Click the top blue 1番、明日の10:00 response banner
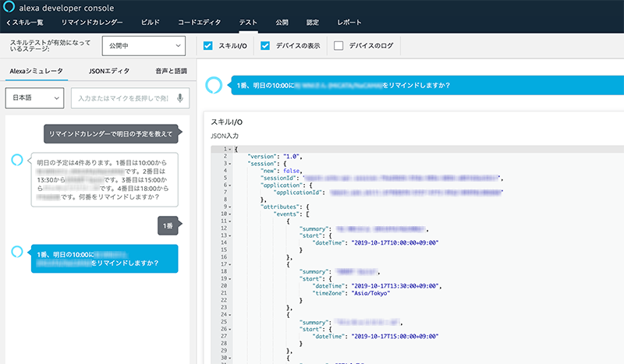Screen dimensions: 624x364 point(427,85)
